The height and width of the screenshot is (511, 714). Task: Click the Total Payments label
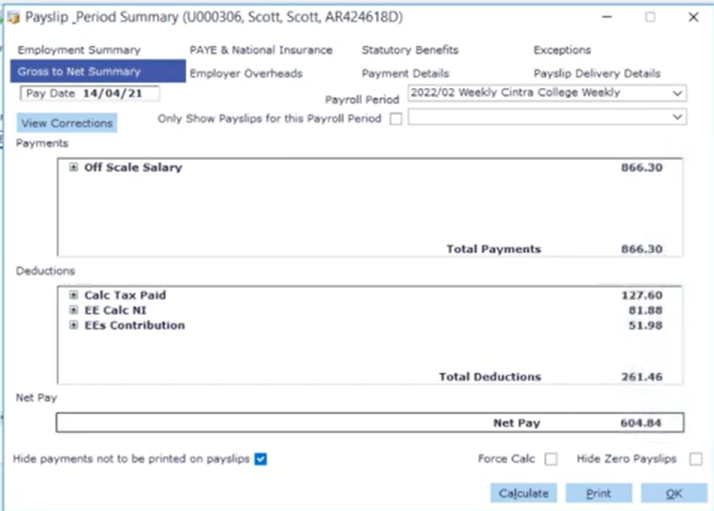point(494,249)
